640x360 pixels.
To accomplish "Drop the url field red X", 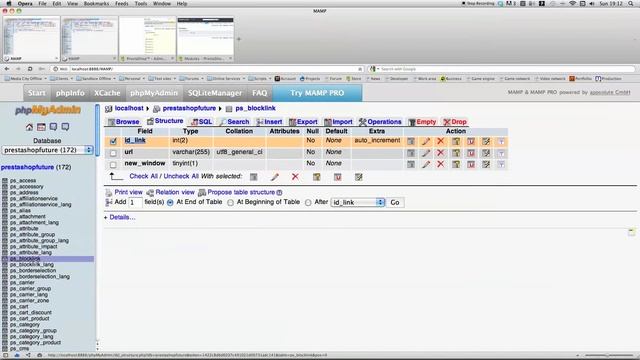I will point(440,153).
